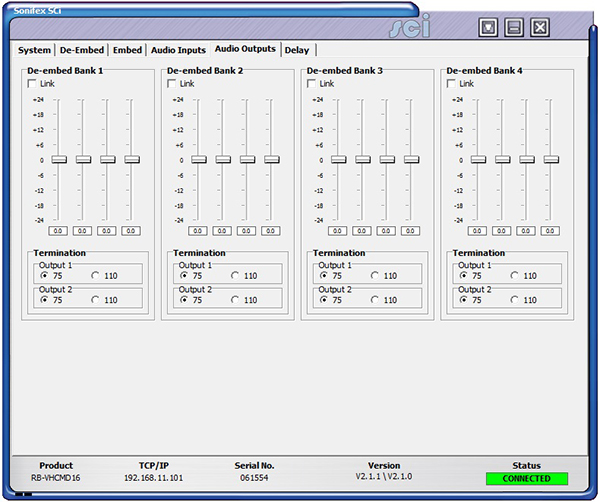Open the Delay tab
Image resolution: width=600 pixels, height=502 pixels.
(297, 50)
